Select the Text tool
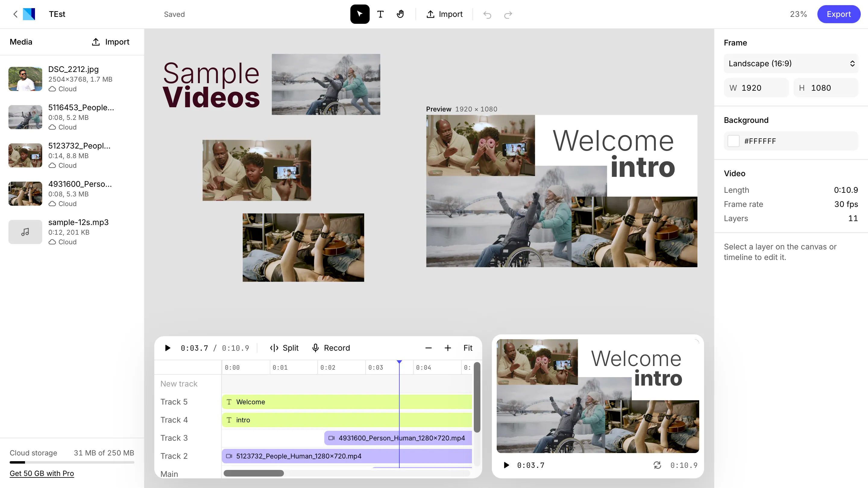Image resolution: width=868 pixels, height=488 pixels. (380, 14)
